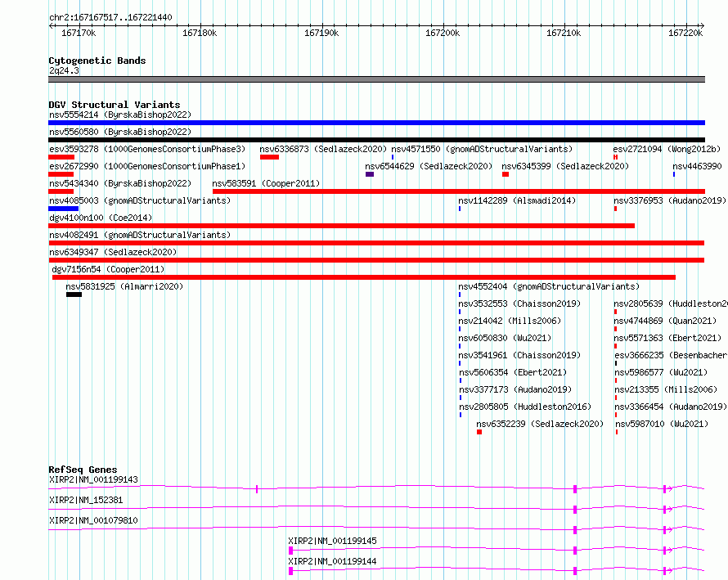This screenshot has width=728, height=580.
Task: Open nsv5434340 (ByrskaBishop2022) variant
Action: (120, 183)
